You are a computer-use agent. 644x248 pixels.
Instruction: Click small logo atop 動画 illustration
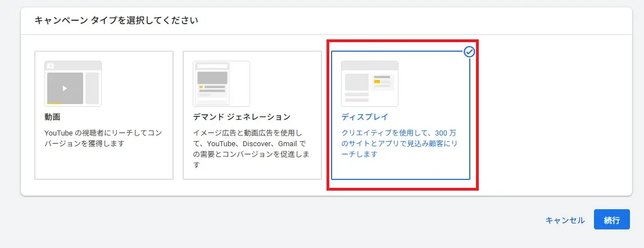(x=51, y=66)
